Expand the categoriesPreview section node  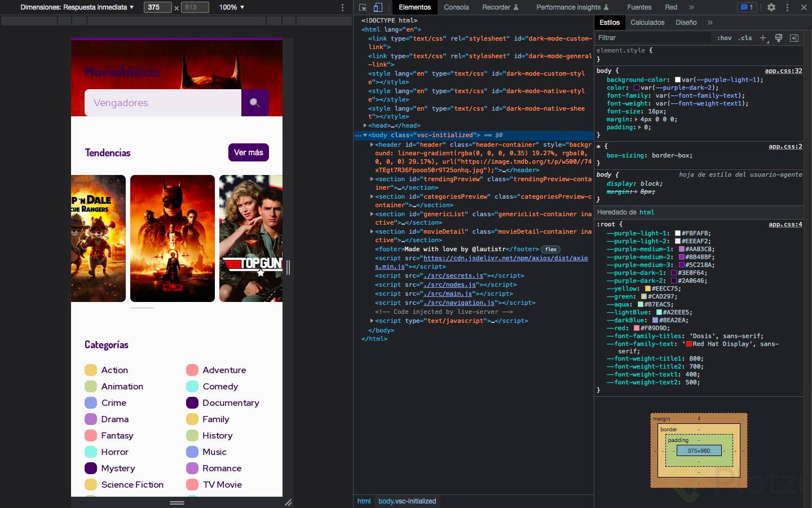[372, 196]
